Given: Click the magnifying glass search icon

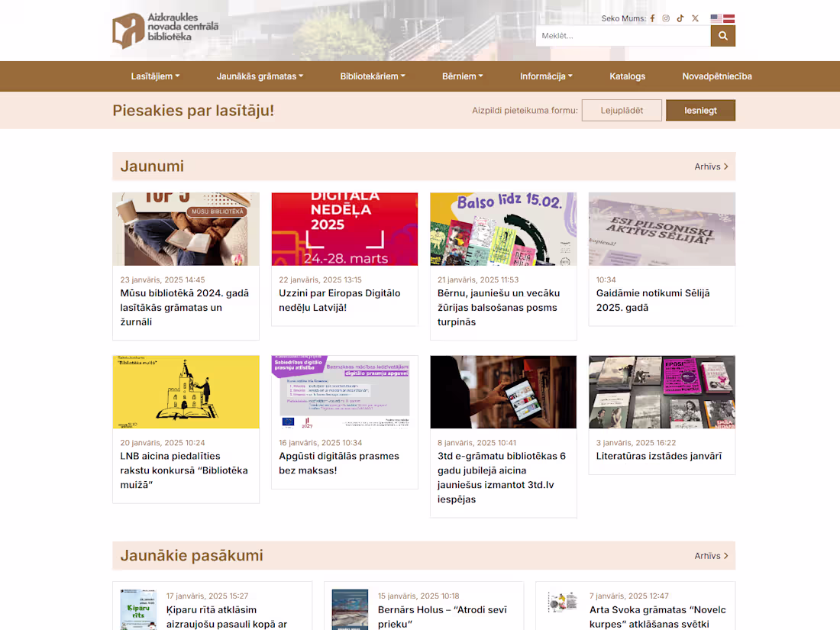Looking at the screenshot, I should pyautogui.click(x=722, y=35).
